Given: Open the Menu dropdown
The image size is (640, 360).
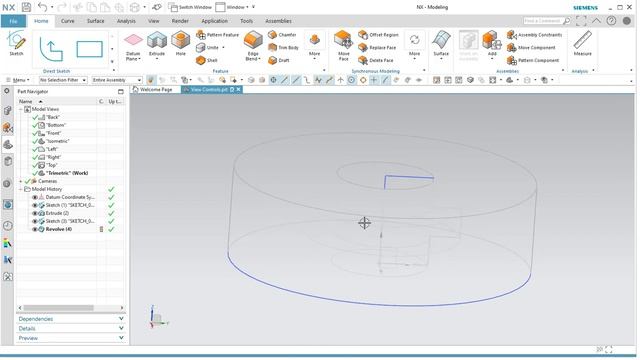Looking at the screenshot, I should click(17, 80).
